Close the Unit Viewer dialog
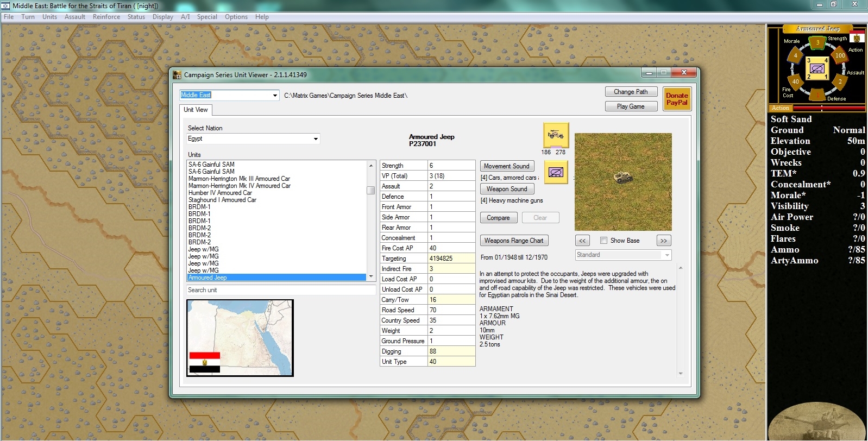 pos(684,73)
